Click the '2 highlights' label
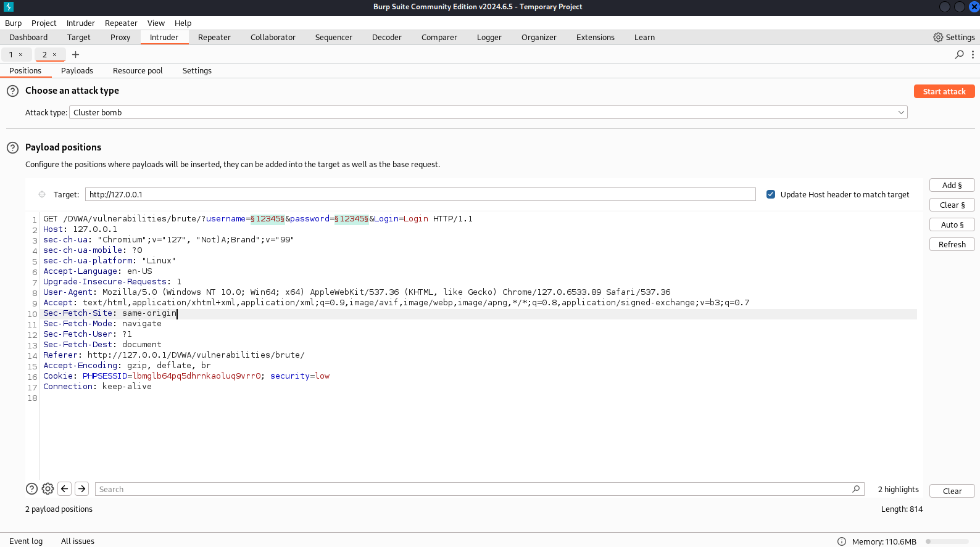The height and width of the screenshot is (547, 980). (899, 489)
